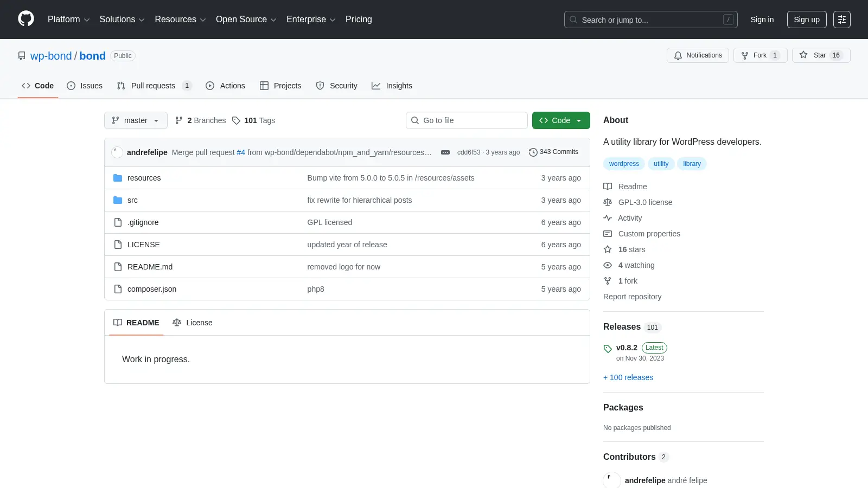Click the commit history clock icon

pos(533,152)
